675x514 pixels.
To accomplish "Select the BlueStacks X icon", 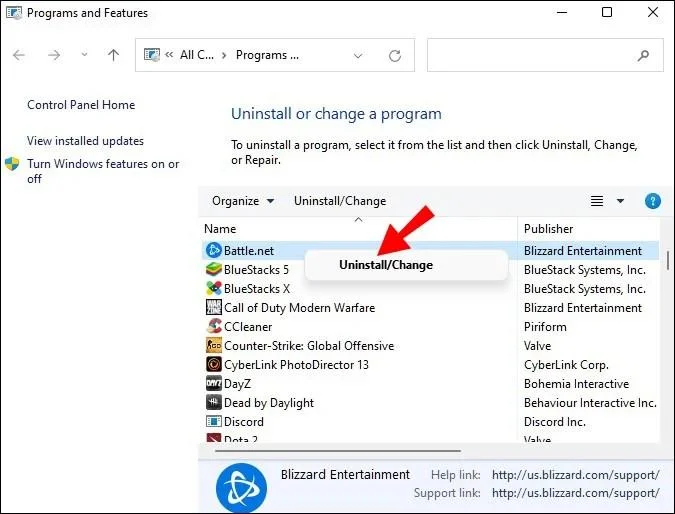I will point(214,288).
